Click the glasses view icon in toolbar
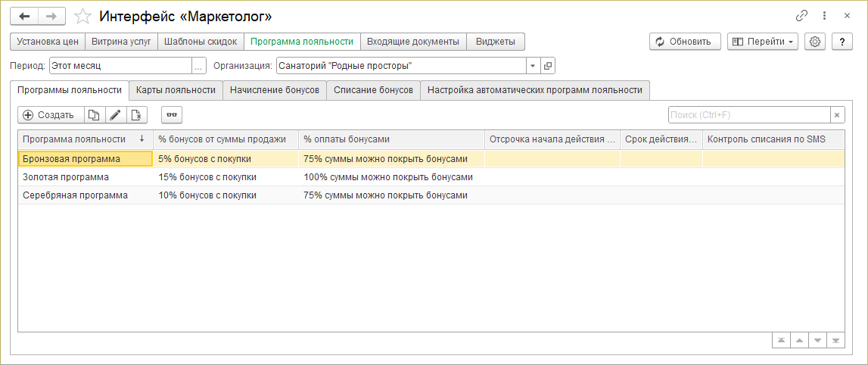Viewport: 868px width, 365px height. point(172,115)
